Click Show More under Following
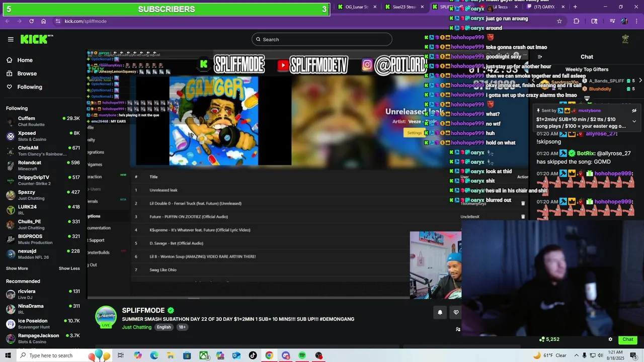The height and width of the screenshot is (362, 644). coord(17,268)
